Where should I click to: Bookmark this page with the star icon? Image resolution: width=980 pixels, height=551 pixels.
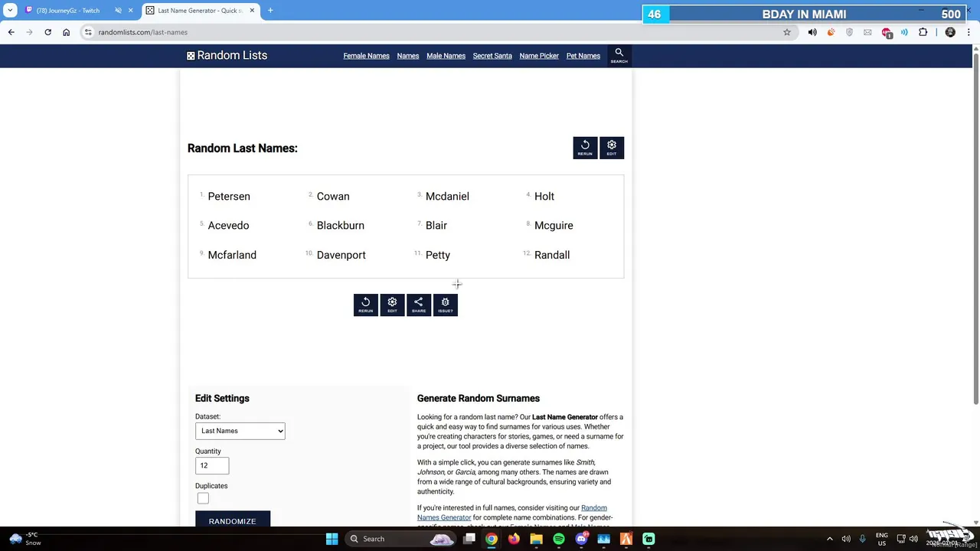tap(786, 32)
